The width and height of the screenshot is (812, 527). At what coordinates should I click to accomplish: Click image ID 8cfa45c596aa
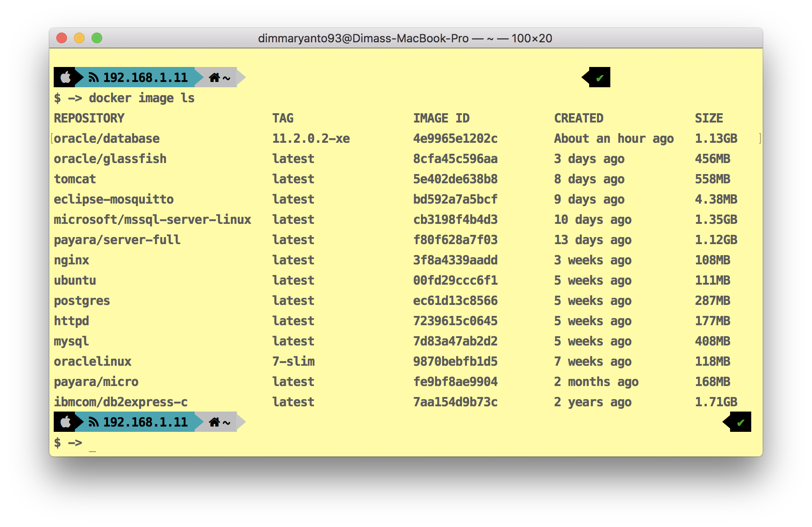[455, 159]
